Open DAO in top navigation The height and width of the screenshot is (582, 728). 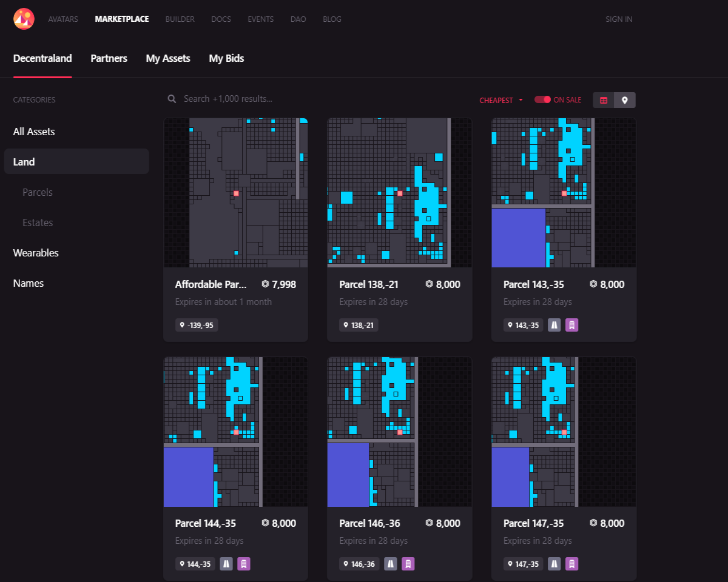coord(298,19)
